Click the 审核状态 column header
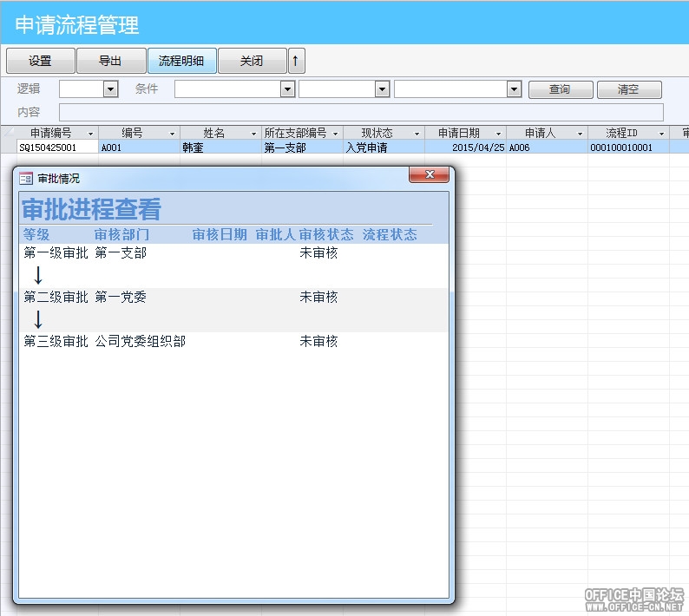Image resolution: width=689 pixels, height=616 pixels. pos(326,234)
